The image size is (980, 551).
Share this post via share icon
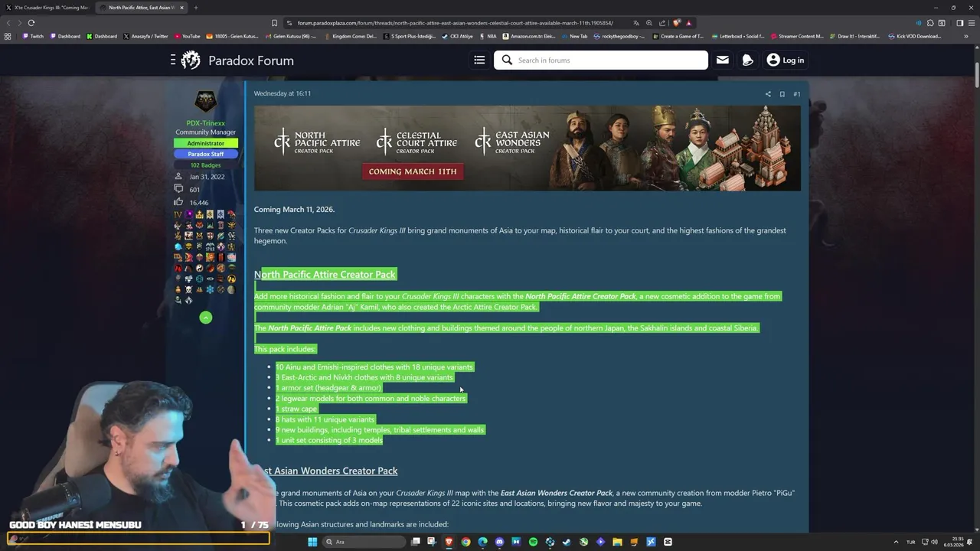[x=768, y=94]
